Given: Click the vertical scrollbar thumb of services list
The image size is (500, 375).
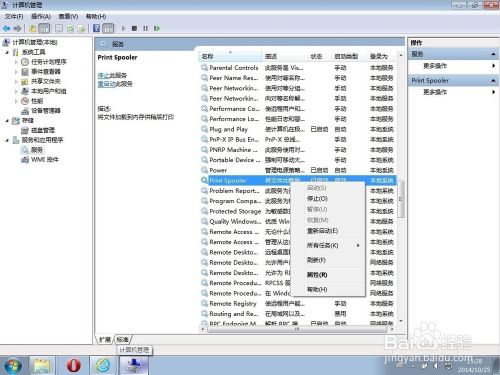Looking at the screenshot, I should (x=401, y=199).
